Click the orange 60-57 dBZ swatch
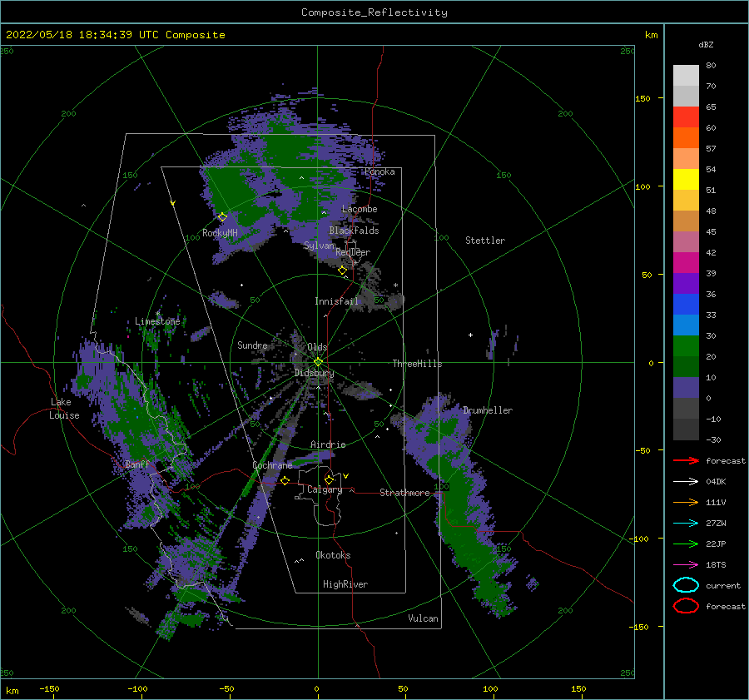Screen dimensions: 749x700 pyautogui.click(x=686, y=138)
